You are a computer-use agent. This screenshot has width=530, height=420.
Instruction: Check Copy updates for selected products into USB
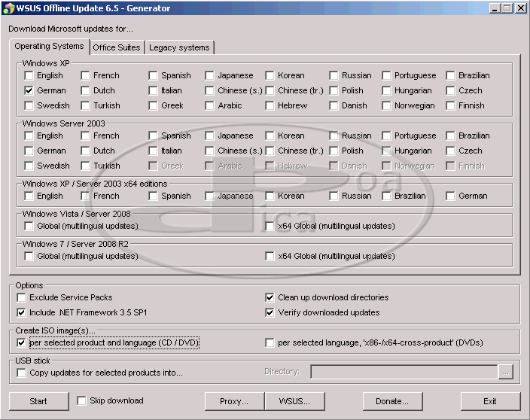point(21,373)
